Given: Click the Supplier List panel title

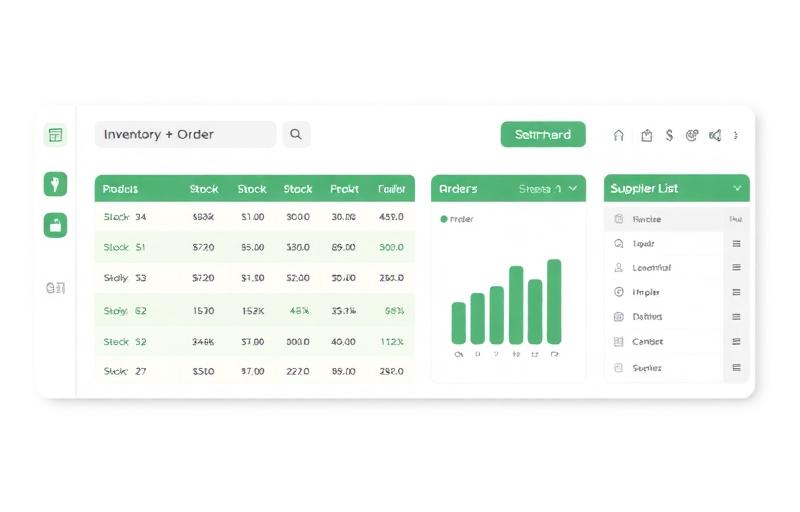Looking at the screenshot, I should (x=644, y=189).
